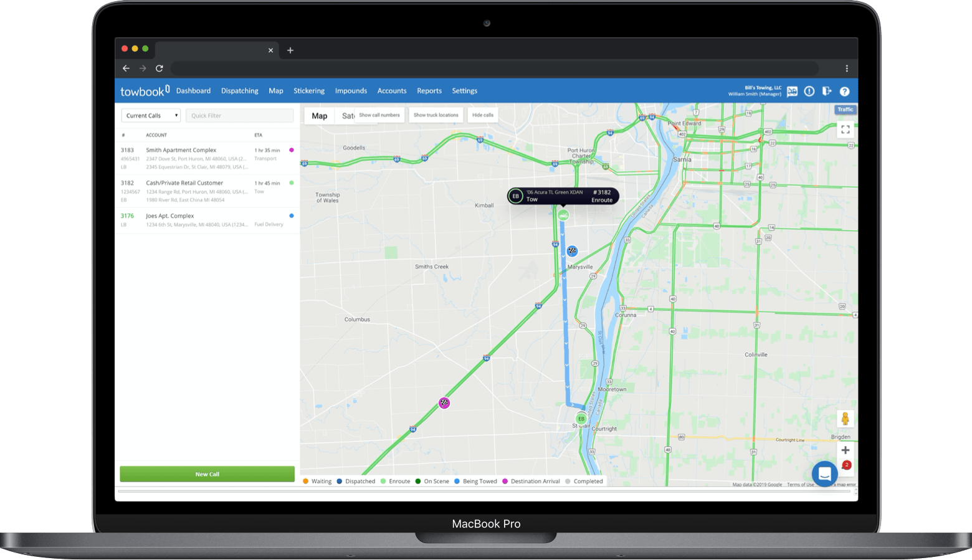Click the alert exclamation icon in header

pos(809,92)
